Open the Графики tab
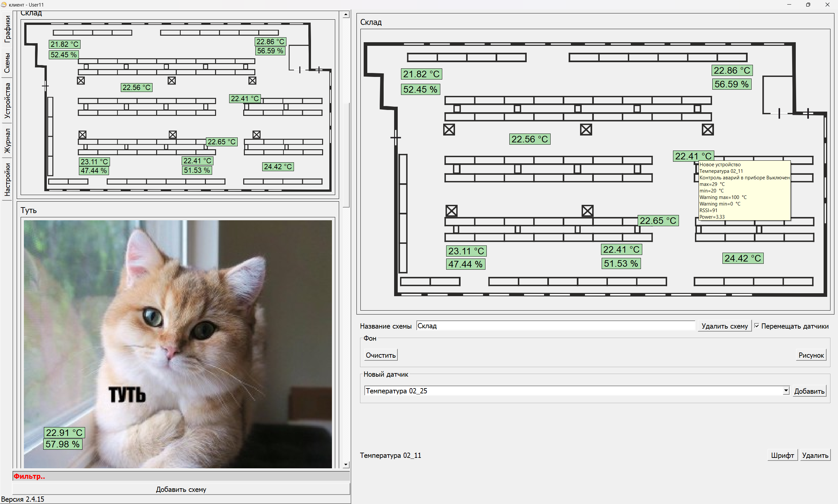Image resolution: width=838 pixels, height=504 pixels. [x=7, y=29]
